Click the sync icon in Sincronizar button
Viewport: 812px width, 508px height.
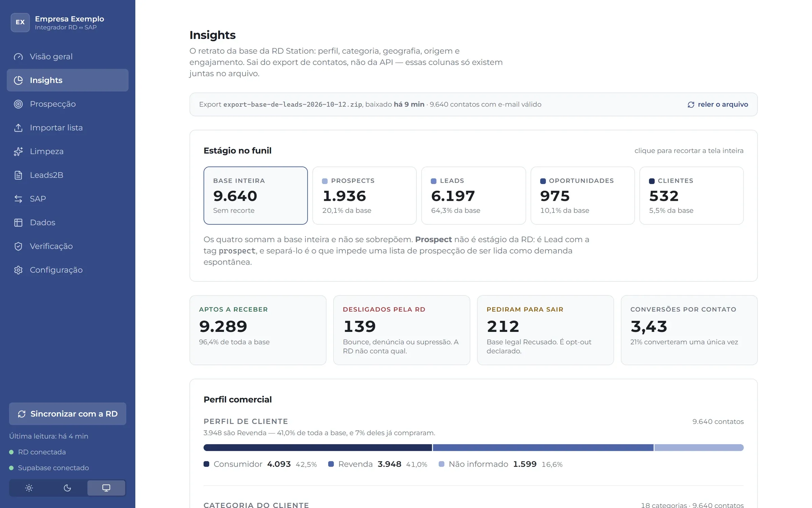22,414
